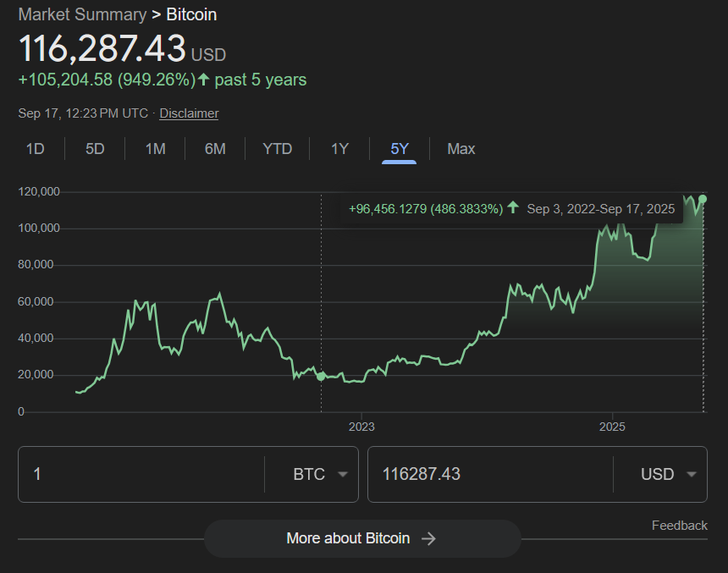Screen dimensions: 728x573
Task: Click the tooltip's green up arrow
Action: [x=513, y=207]
